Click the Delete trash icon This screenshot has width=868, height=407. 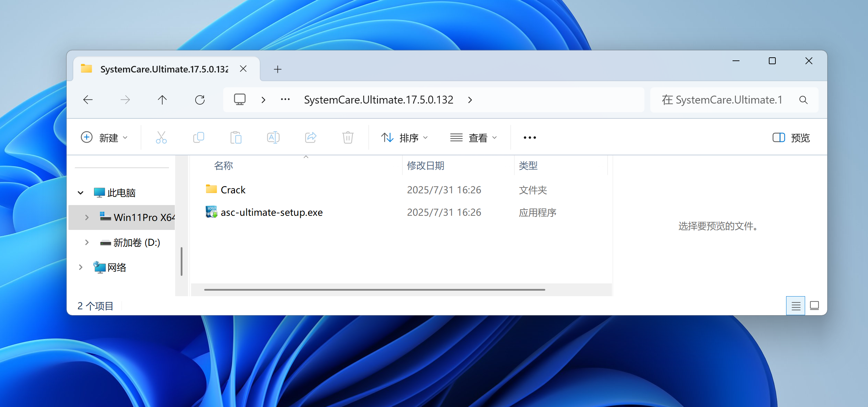pyautogui.click(x=348, y=137)
